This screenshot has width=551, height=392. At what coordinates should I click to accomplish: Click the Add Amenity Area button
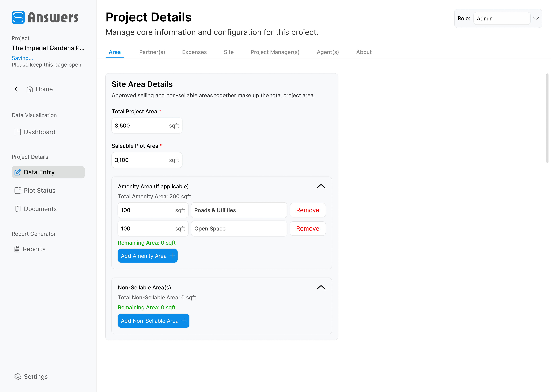pyautogui.click(x=148, y=256)
